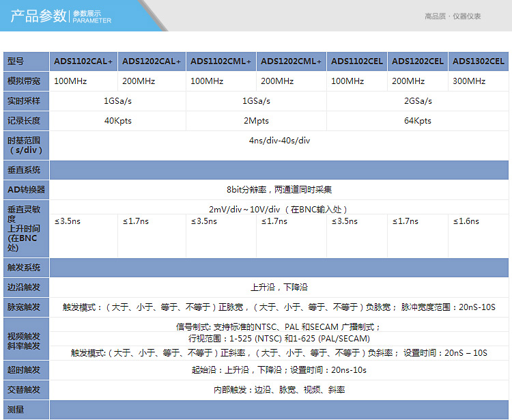Click the 64Kpts record length cell
This screenshot has width=512, height=420.
[417, 121]
